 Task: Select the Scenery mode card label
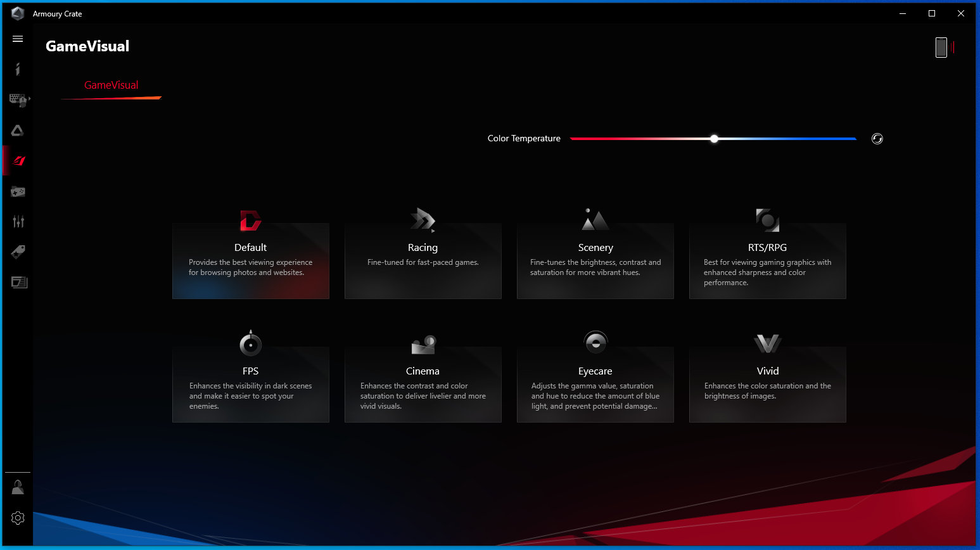(x=595, y=248)
